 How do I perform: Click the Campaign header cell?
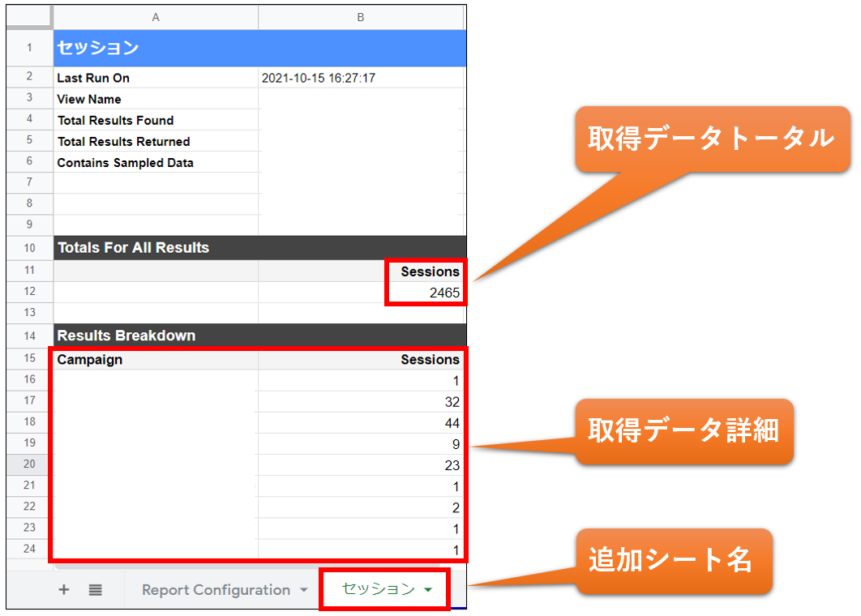tap(156, 360)
